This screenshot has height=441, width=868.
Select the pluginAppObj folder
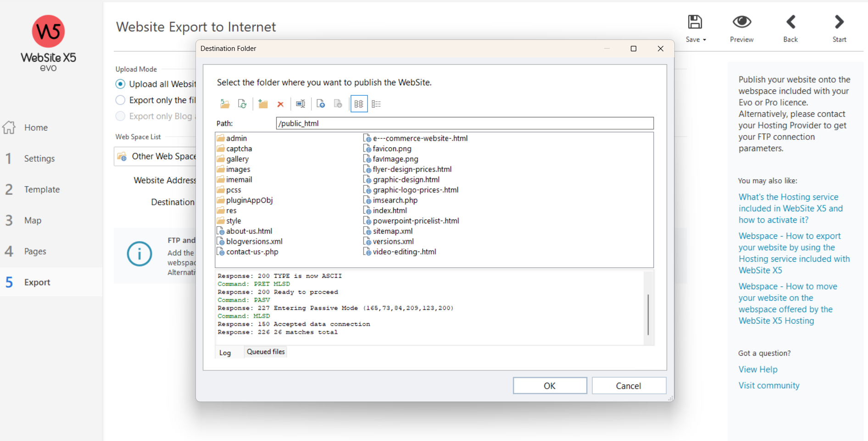coord(245,200)
